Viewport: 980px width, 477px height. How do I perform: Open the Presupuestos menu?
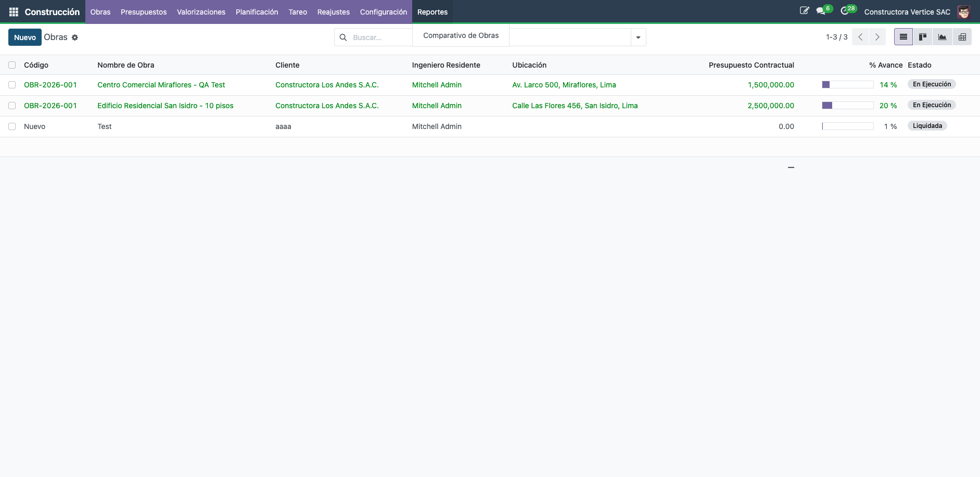144,12
